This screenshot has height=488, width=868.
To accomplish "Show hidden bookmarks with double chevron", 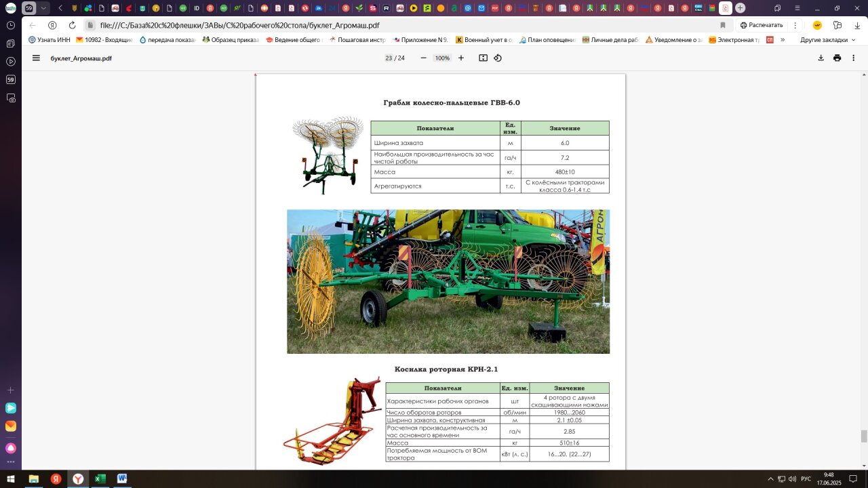I will pyautogui.click(x=783, y=40).
